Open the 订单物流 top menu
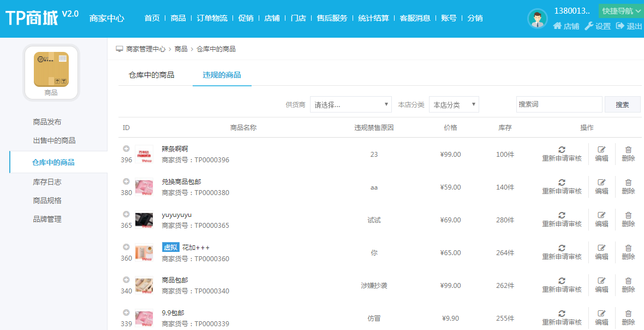 coord(212,18)
